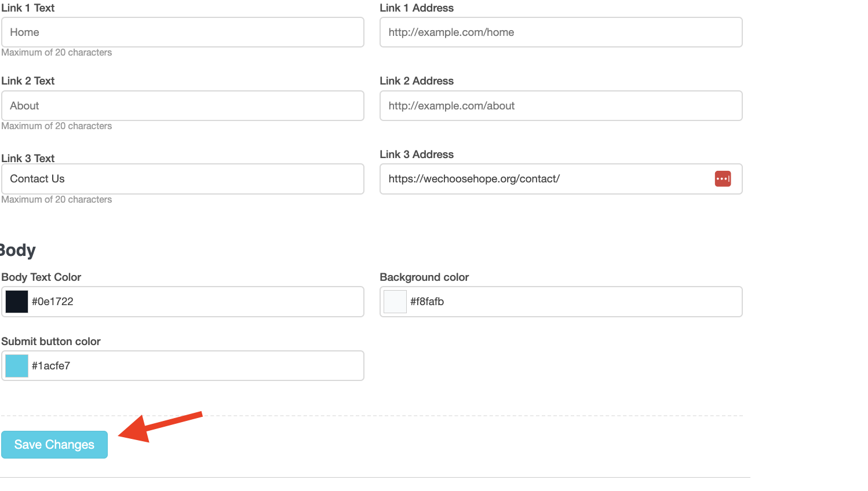This screenshot has width=868, height=491.
Task: Open the Background color picker swatch
Action: (395, 301)
